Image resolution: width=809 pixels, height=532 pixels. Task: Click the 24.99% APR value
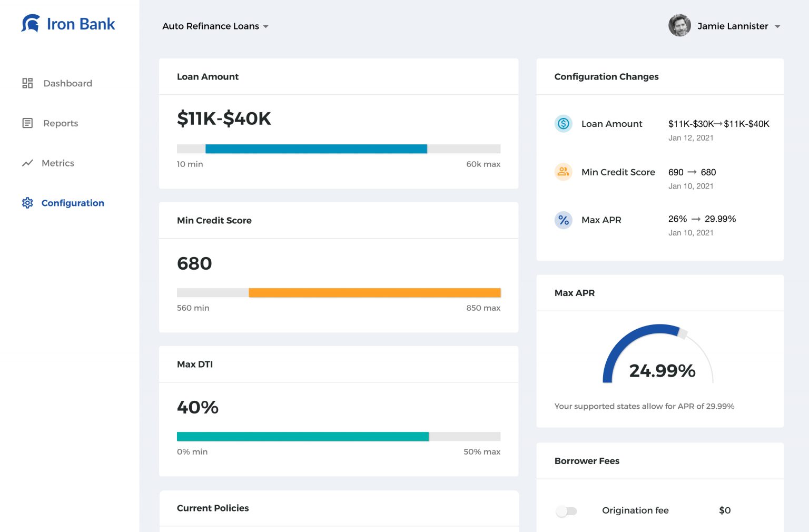click(x=662, y=371)
